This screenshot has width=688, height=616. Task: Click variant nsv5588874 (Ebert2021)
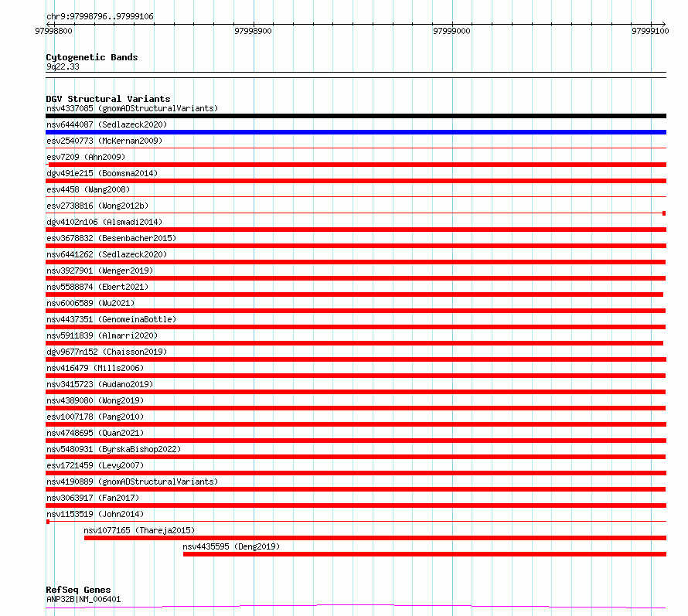pyautogui.click(x=97, y=287)
